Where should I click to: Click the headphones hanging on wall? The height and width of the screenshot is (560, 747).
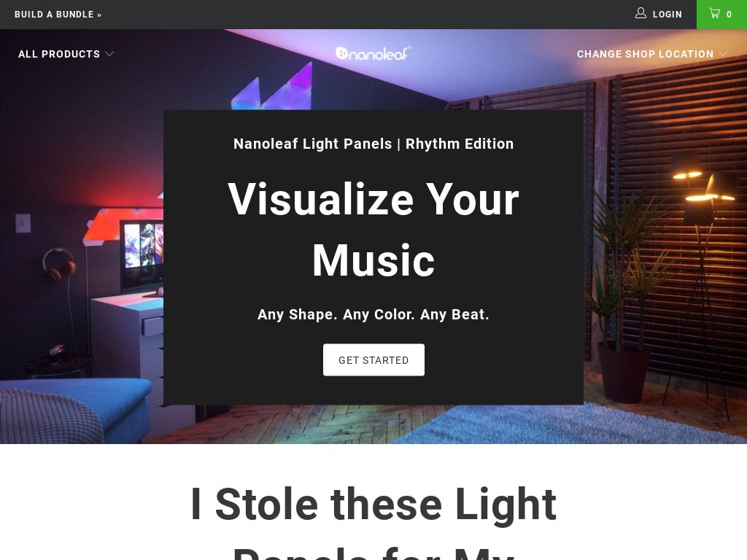(58, 263)
